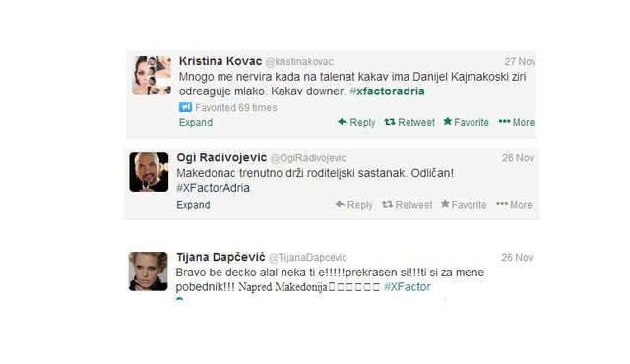Expand Kristina Kovac's tweet
The height and width of the screenshot is (364, 630).
tap(196, 122)
